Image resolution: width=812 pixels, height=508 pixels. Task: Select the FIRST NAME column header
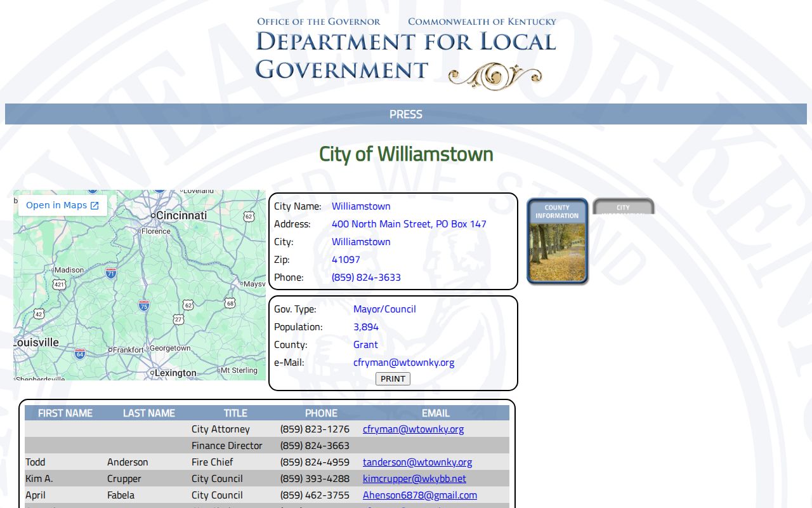pyautogui.click(x=65, y=413)
